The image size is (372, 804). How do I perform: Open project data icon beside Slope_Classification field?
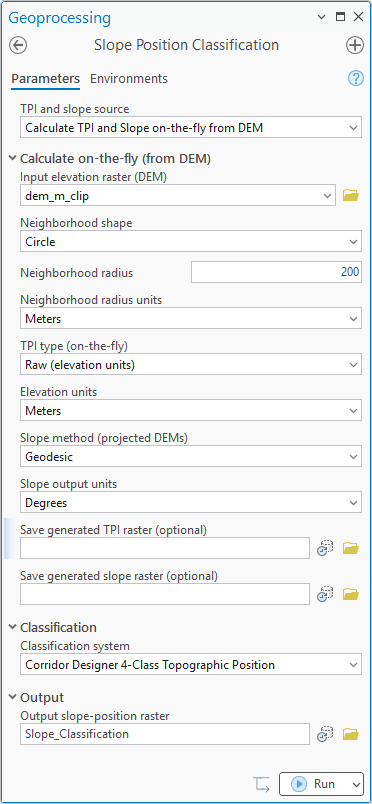[x=325, y=734]
